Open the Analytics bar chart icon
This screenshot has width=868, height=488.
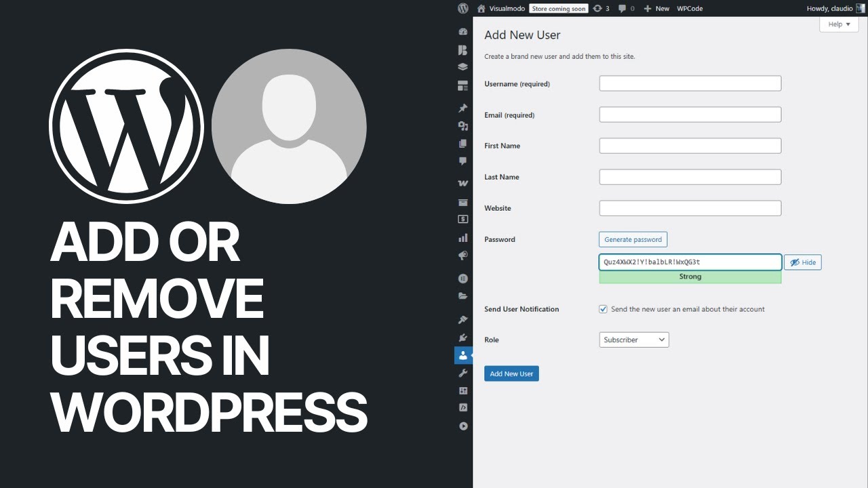point(463,238)
